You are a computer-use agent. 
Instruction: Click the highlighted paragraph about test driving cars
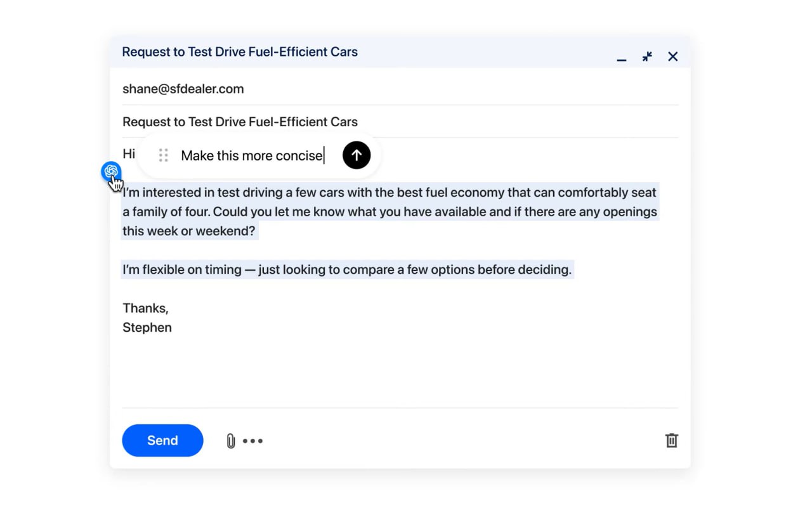390,212
